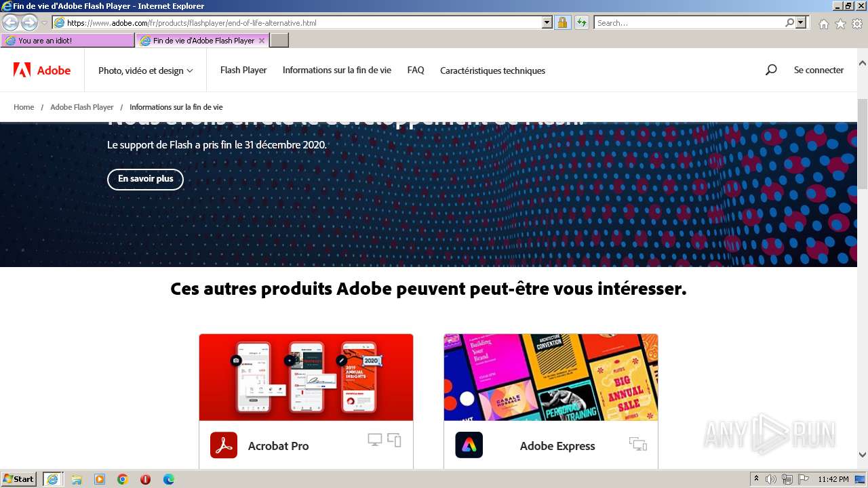Launch Windows Media Player from taskbar
Viewport: 868px width, 488px height.
100,479
